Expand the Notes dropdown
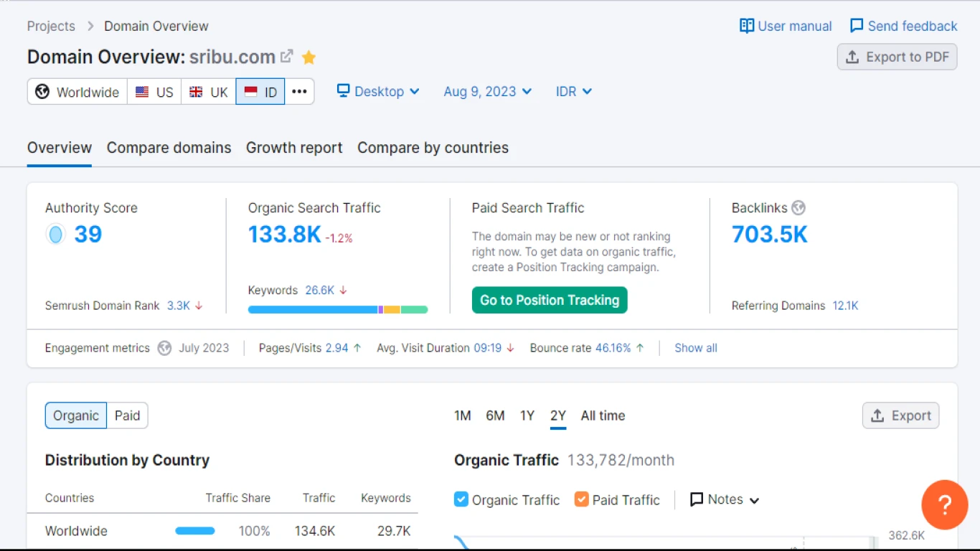980x551 pixels. click(725, 499)
